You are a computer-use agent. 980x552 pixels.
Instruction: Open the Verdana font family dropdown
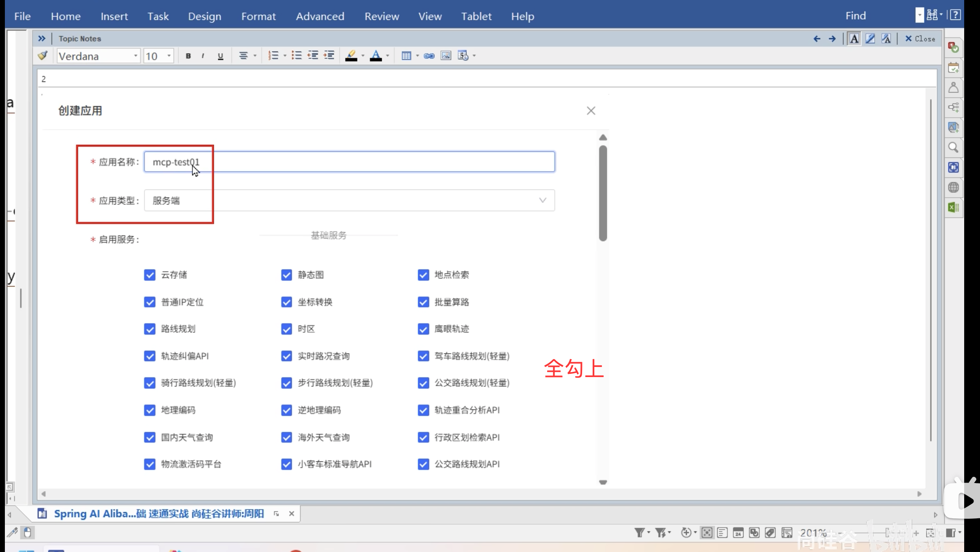135,56
